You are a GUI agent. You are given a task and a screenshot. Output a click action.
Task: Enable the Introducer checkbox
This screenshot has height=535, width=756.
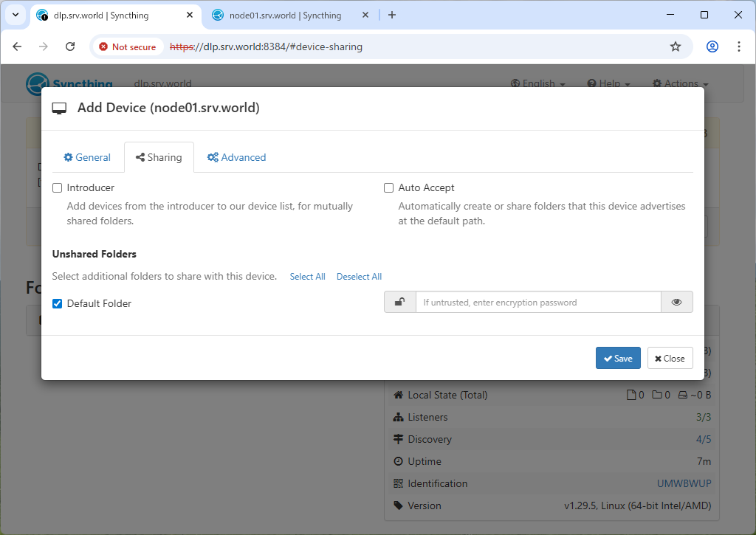(x=58, y=188)
